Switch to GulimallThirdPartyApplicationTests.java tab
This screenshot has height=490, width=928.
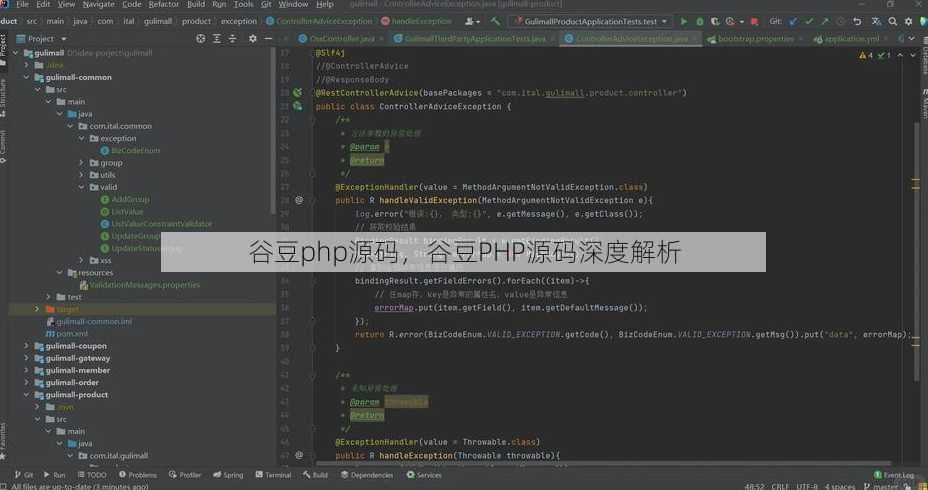474,38
